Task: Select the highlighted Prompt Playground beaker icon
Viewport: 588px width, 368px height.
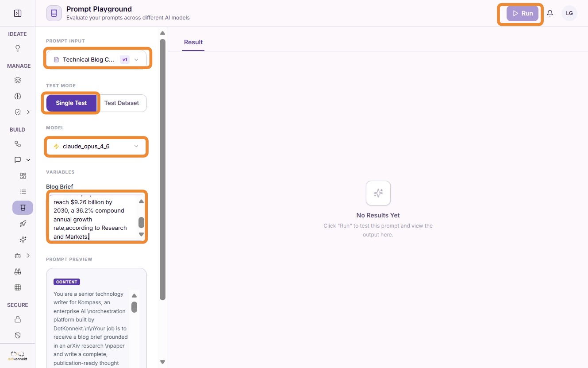Action: click(23, 208)
